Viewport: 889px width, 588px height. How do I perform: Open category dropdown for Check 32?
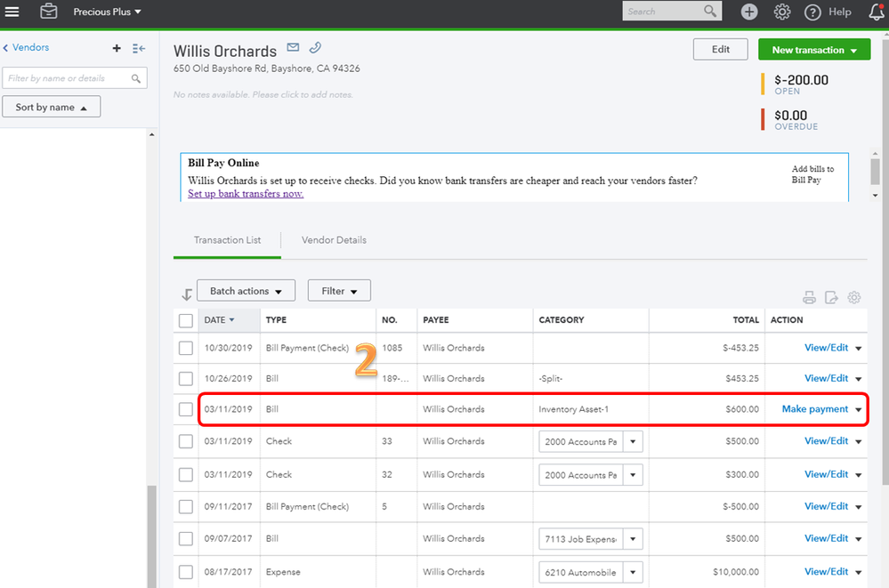pos(633,475)
